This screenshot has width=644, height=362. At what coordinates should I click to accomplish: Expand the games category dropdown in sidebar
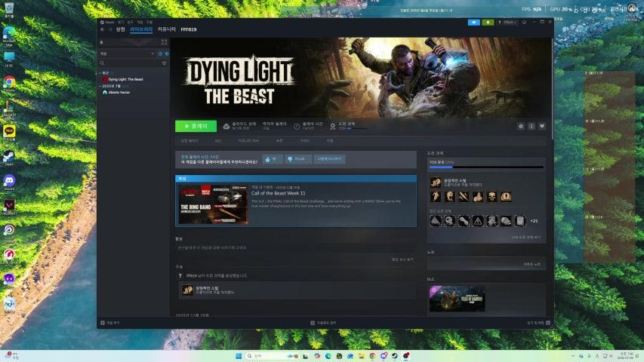[x=153, y=54]
